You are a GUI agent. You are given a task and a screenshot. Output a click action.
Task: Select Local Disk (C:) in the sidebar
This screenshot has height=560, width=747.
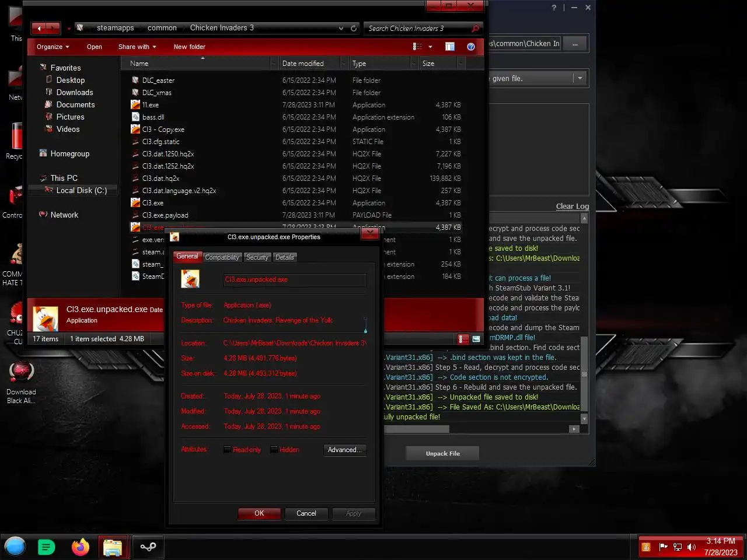point(74,190)
